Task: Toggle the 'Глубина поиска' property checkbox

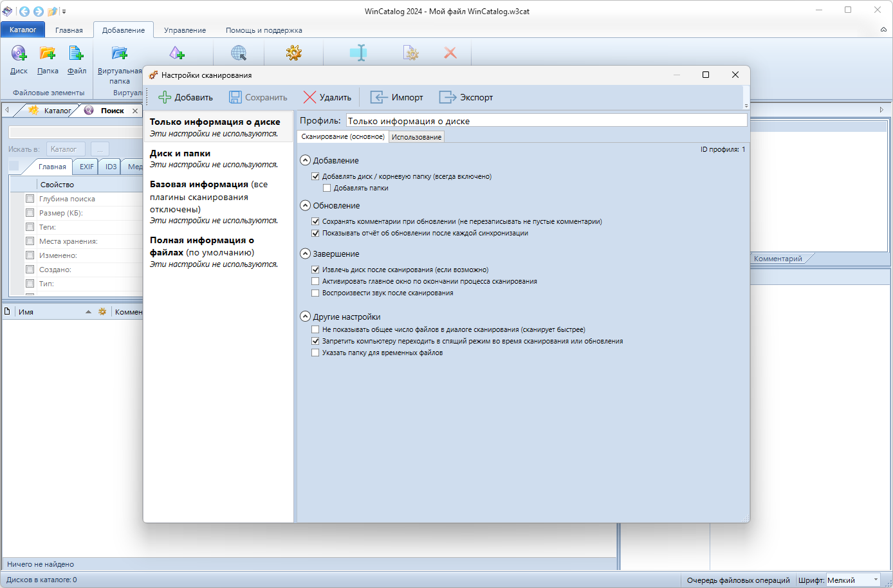Action: pos(30,198)
